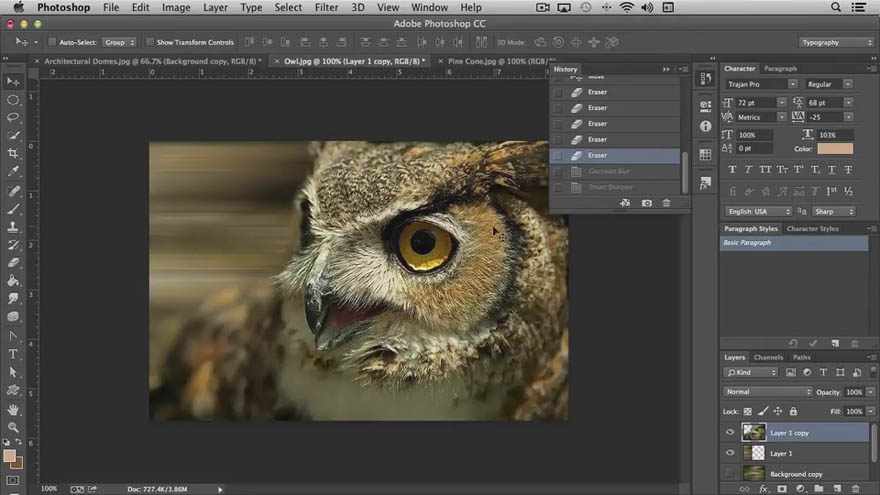The width and height of the screenshot is (880, 495).
Task: Toggle All Caps in Character panel
Action: [x=765, y=169]
